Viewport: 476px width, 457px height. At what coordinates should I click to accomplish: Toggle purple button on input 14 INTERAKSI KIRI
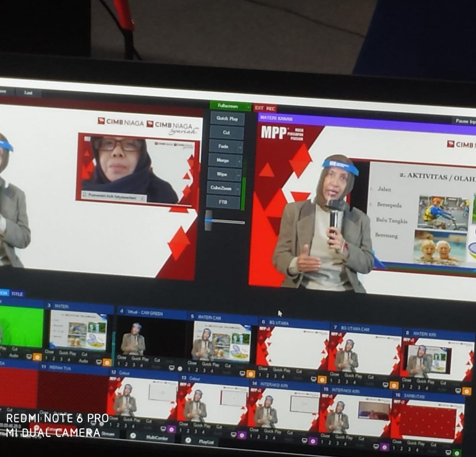[x=313, y=441]
